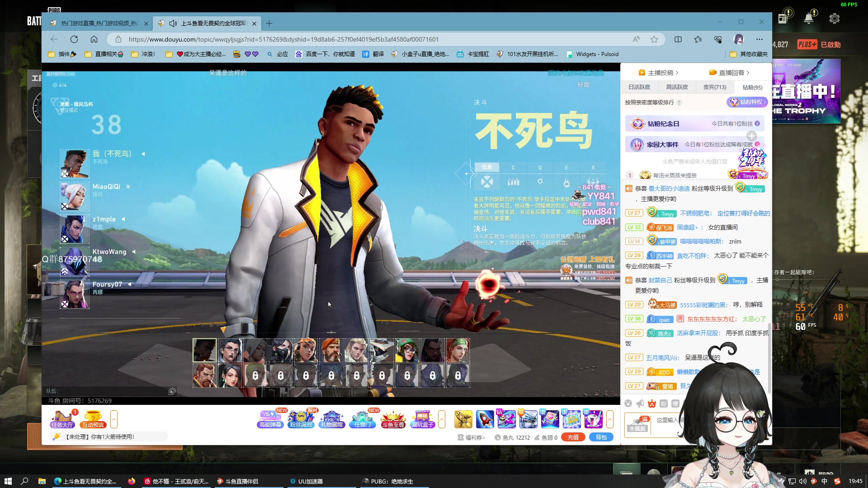Image resolution: width=868 pixels, height=488 pixels.
Task: Click the 充值 recharge button
Action: pyautogui.click(x=573, y=437)
